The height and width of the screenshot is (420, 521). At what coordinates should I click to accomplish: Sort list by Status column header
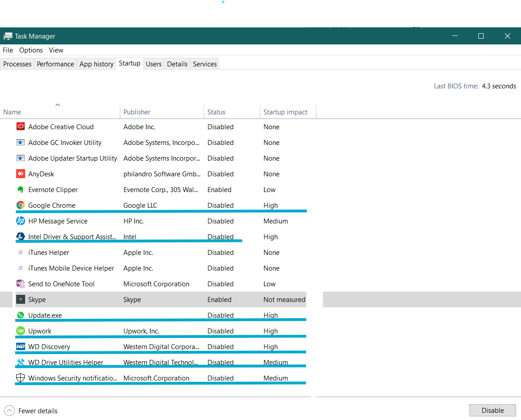tap(216, 112)
